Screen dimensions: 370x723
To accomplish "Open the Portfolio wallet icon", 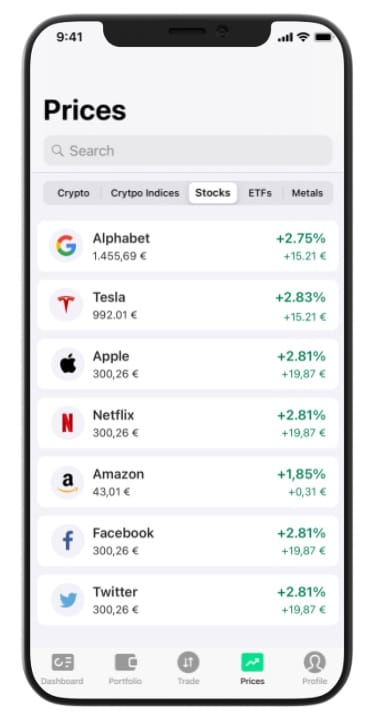I will coord(125,663).
